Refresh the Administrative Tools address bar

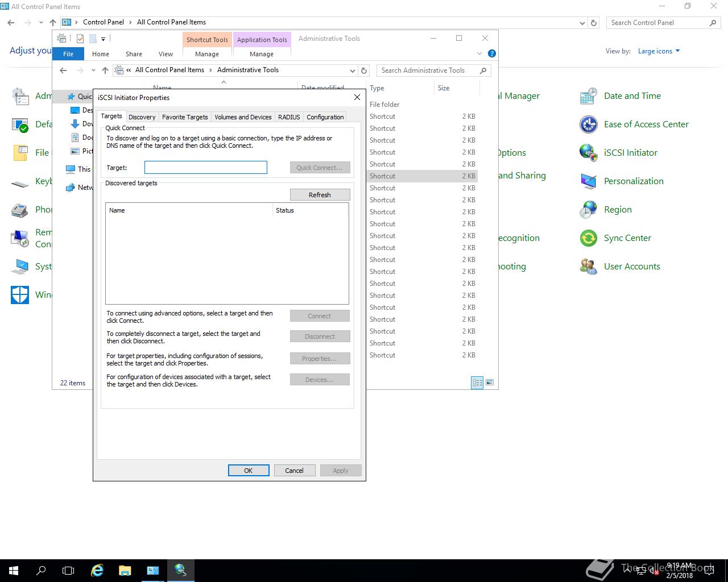tap(365, 70)
